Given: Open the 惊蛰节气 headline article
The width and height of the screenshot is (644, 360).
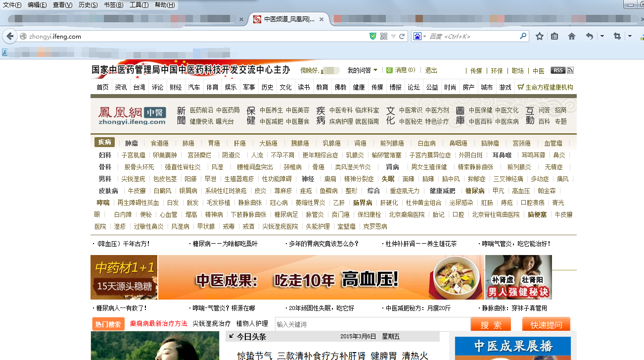Looking at the screenshot, I should coord(332,356).
